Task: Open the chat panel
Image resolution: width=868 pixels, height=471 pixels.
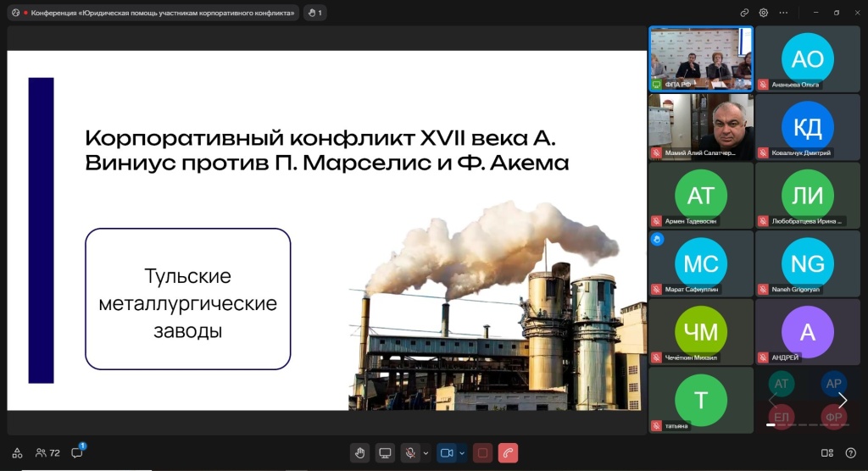Action: coord(77,453)
